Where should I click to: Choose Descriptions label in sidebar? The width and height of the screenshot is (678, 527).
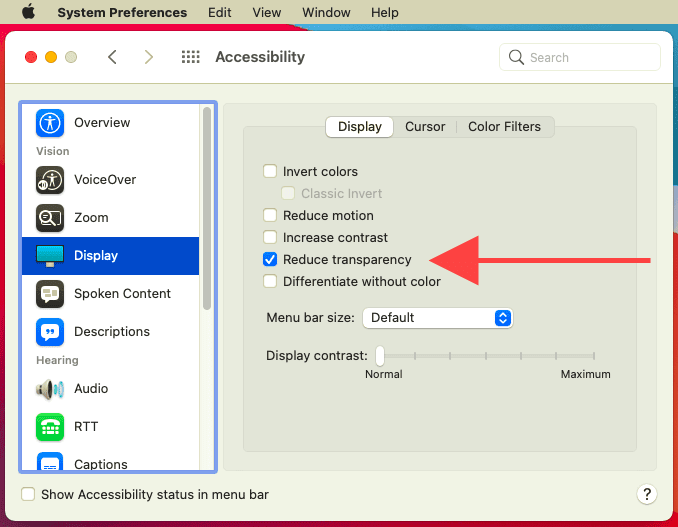(112, 332)
